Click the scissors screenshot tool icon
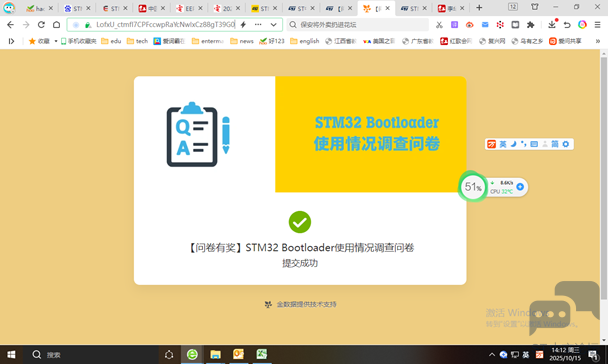This screenshot has width=608, height=364. click(439, 25)
